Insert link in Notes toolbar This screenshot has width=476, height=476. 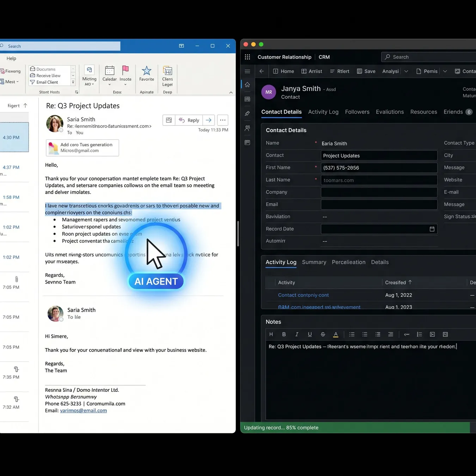point(407,334)
